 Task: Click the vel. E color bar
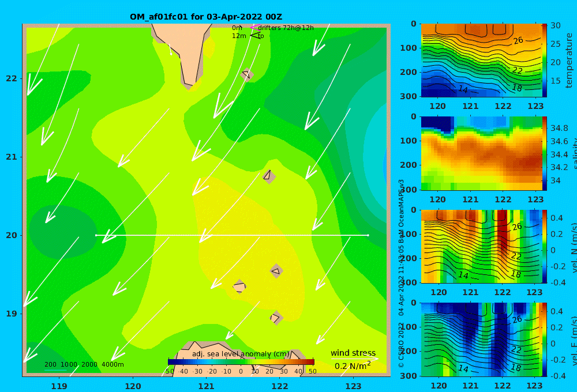click(x=544, y=340)
